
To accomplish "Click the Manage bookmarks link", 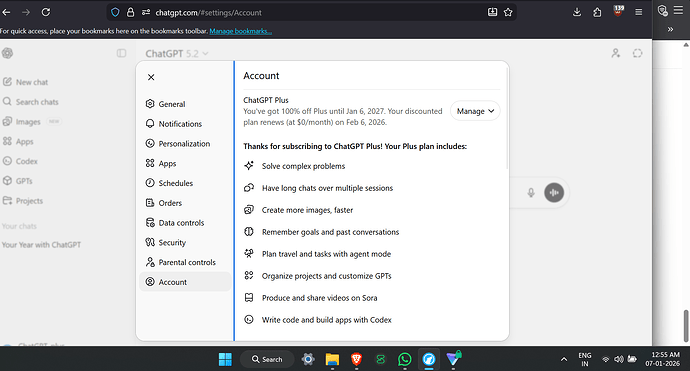I will pos(241,31).
